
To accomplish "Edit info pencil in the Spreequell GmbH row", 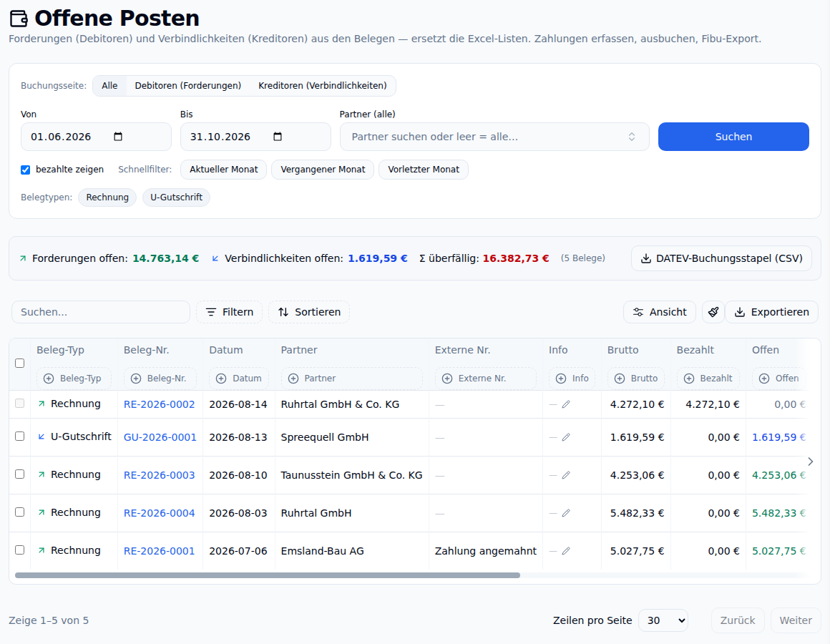I will [x=566, y=437].
